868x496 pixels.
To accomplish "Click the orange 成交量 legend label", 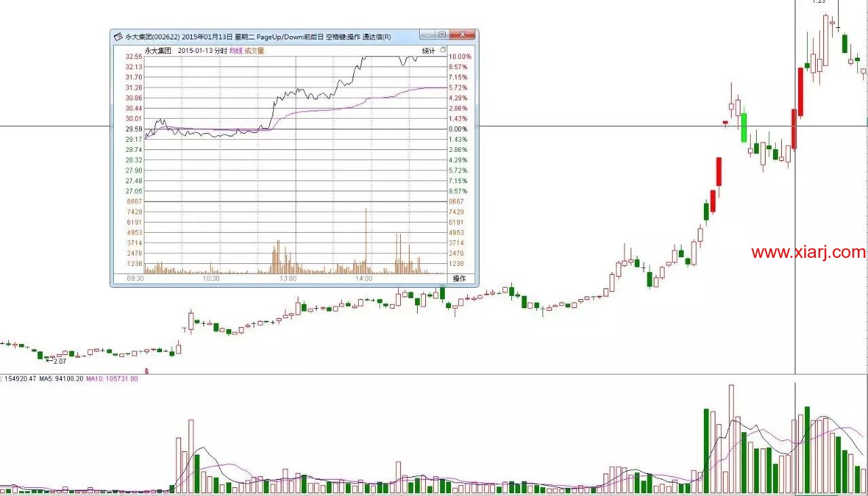I will point(254,51).
